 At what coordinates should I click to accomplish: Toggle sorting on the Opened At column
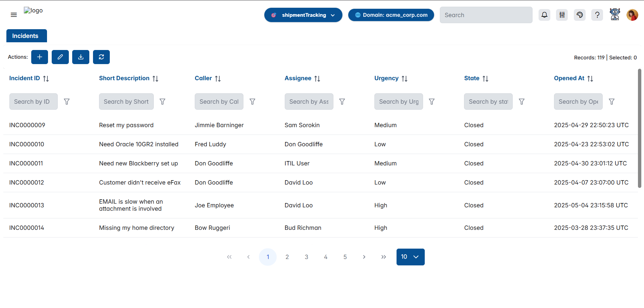[590, 78]
